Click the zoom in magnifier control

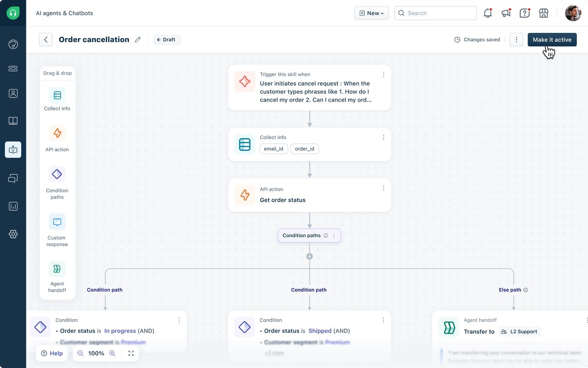(112, 353)
